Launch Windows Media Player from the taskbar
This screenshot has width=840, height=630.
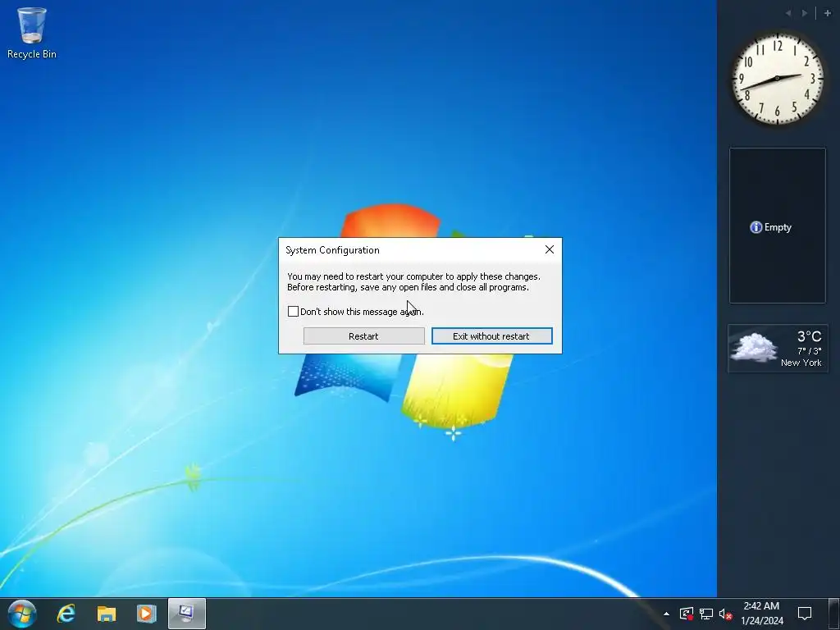coord(146,614)
